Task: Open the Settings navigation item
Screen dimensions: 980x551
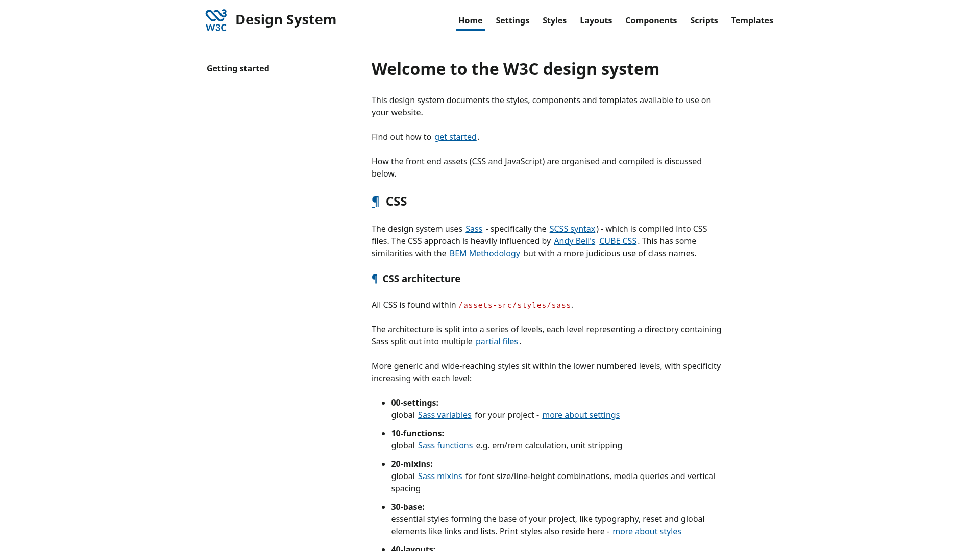Action: point(512,20)
